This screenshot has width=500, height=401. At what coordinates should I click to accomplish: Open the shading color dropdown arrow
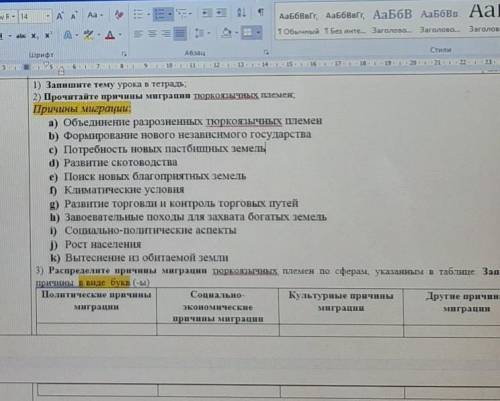coord(236,33)
